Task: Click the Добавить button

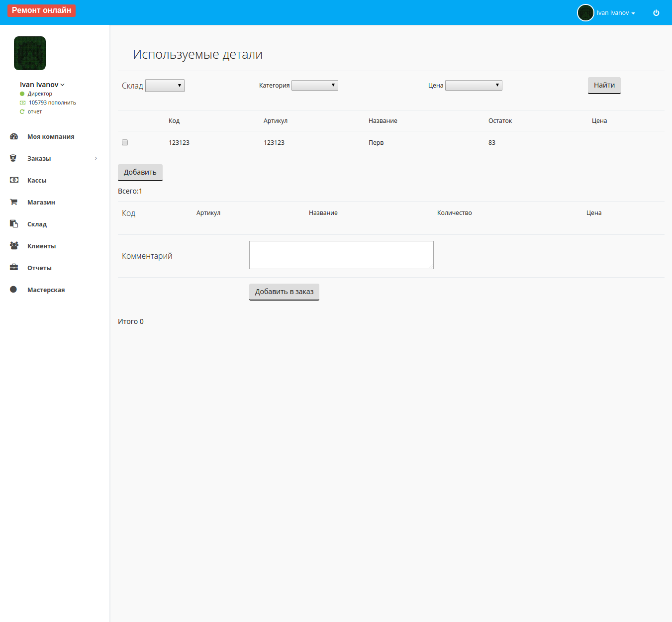Action: [x=140, y=173]
